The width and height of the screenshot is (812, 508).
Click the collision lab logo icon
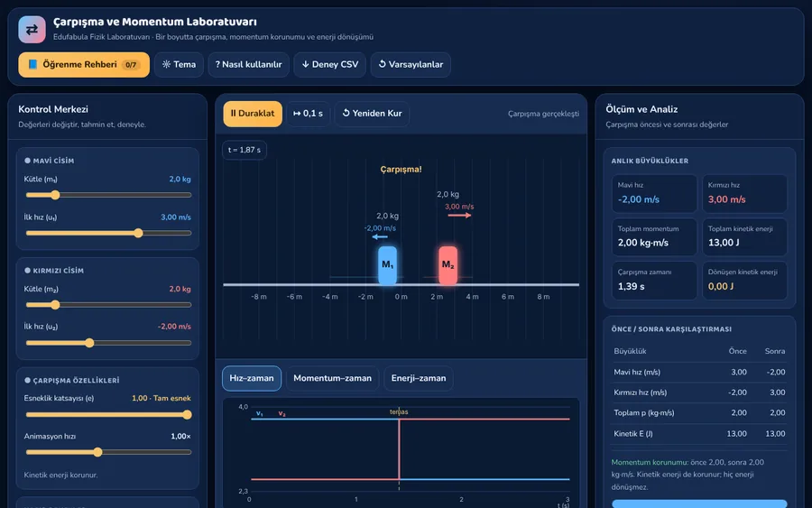pos(32,30)
